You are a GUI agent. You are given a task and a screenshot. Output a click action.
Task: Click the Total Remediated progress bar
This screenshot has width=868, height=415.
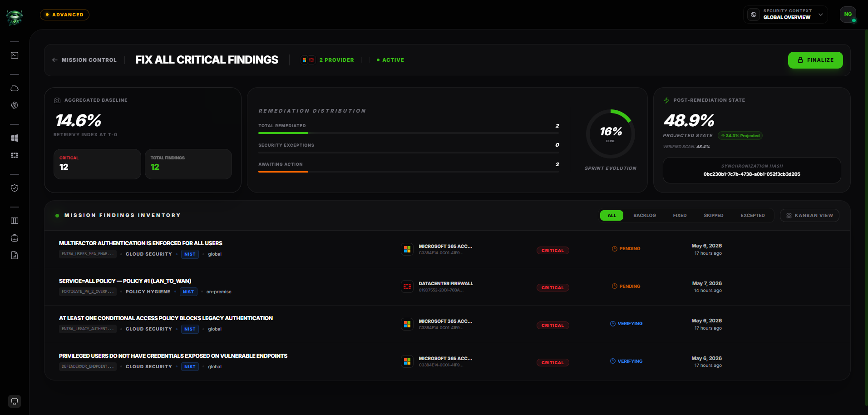(409, 133)
